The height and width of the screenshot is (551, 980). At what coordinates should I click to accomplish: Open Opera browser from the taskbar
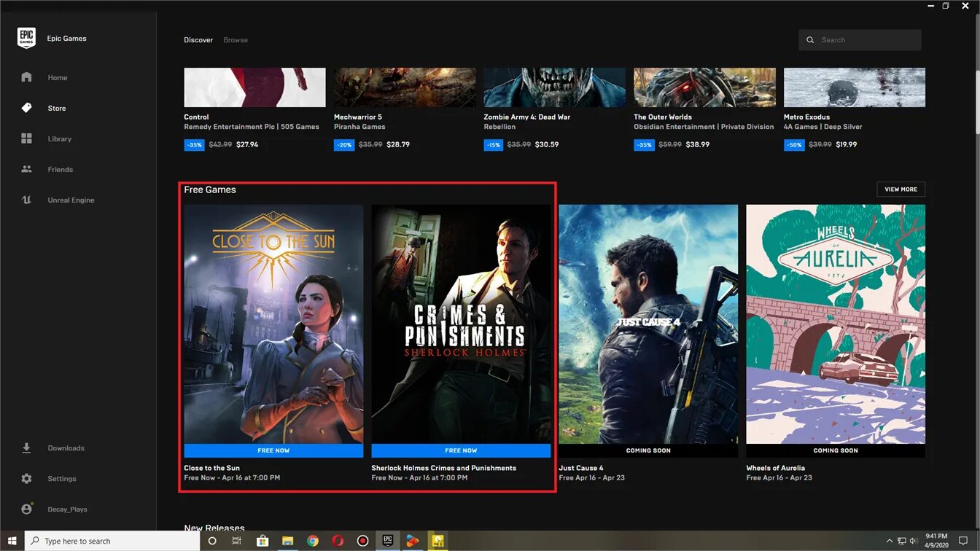coord(338,541)
